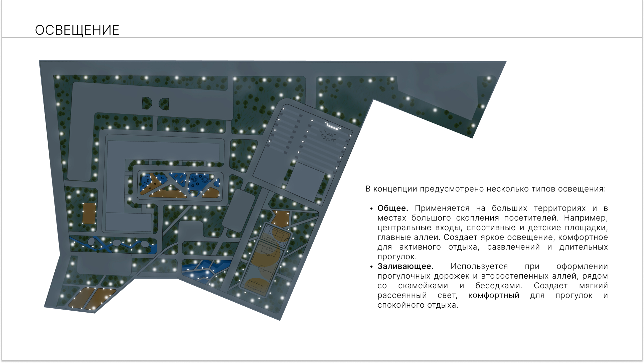Click the word 'прогулок.' ending first bullet
644x363 pixels.
(397, 257)
